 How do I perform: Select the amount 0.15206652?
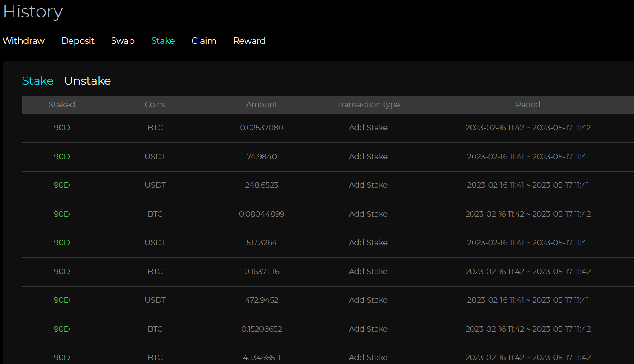(x=262, y=329)
